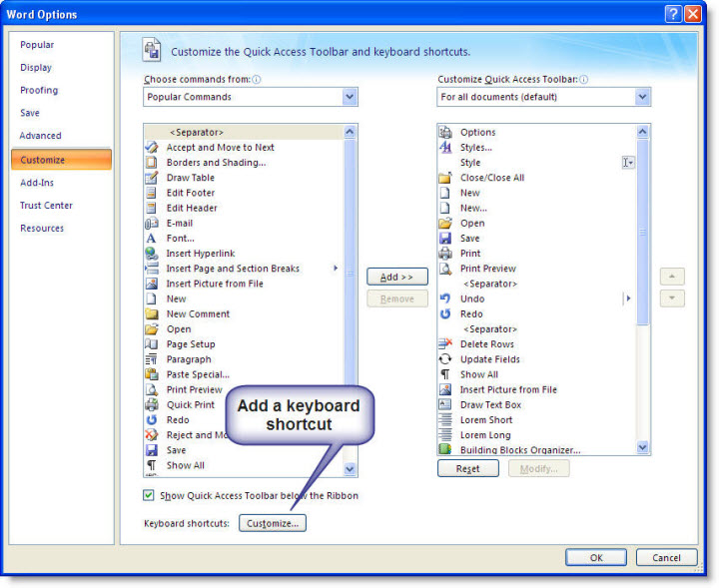
Task: Open the Popular category
Action: click(37, 45)
